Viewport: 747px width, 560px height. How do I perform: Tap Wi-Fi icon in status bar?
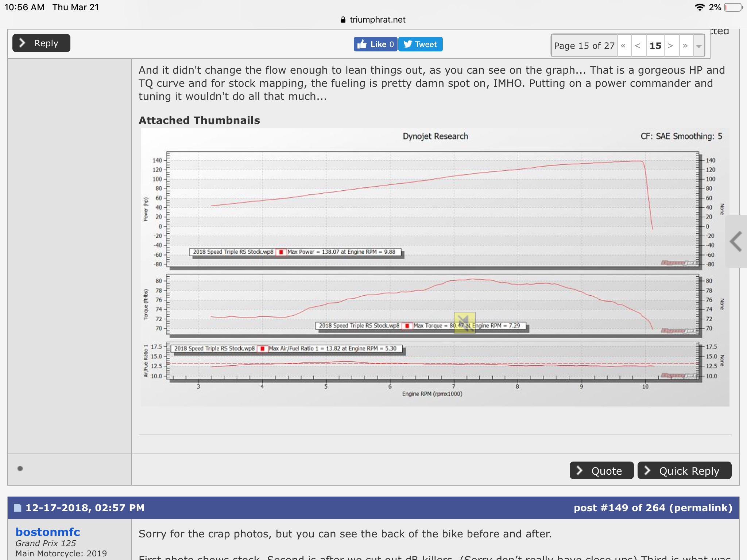700,7
